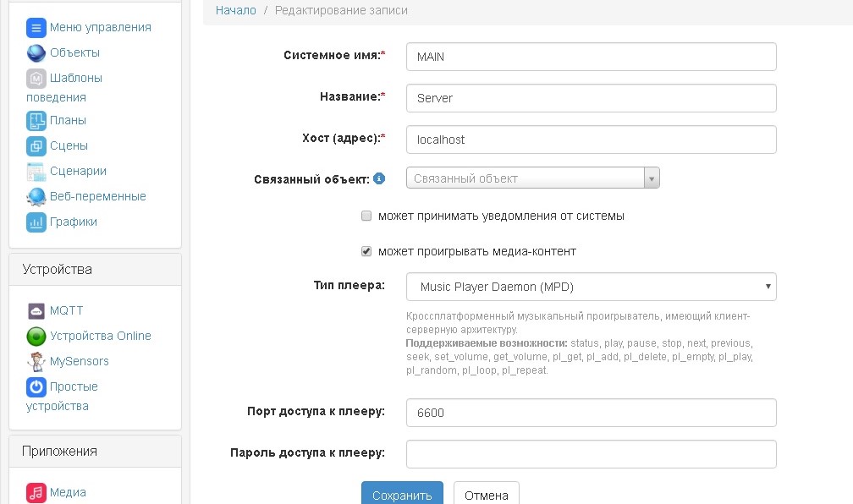Click the player access port field
The image size is (853, 504).
coord(591,413)
